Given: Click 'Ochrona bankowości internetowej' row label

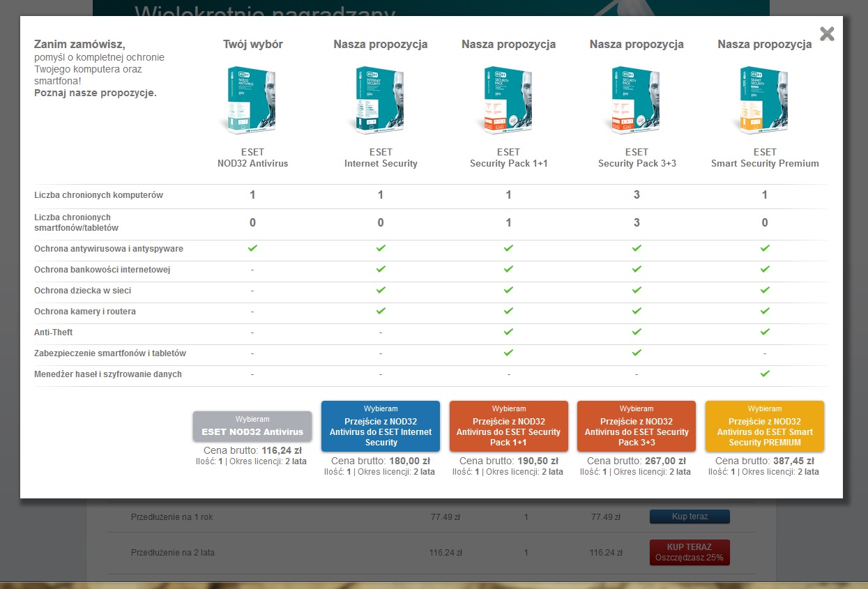Looking at the screenshot, I should tap(102, 270).
